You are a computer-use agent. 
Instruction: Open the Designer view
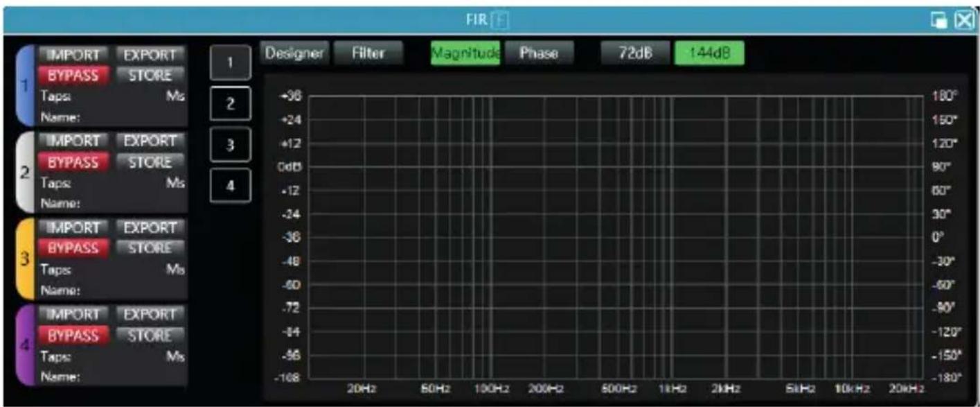coord(294,53)
